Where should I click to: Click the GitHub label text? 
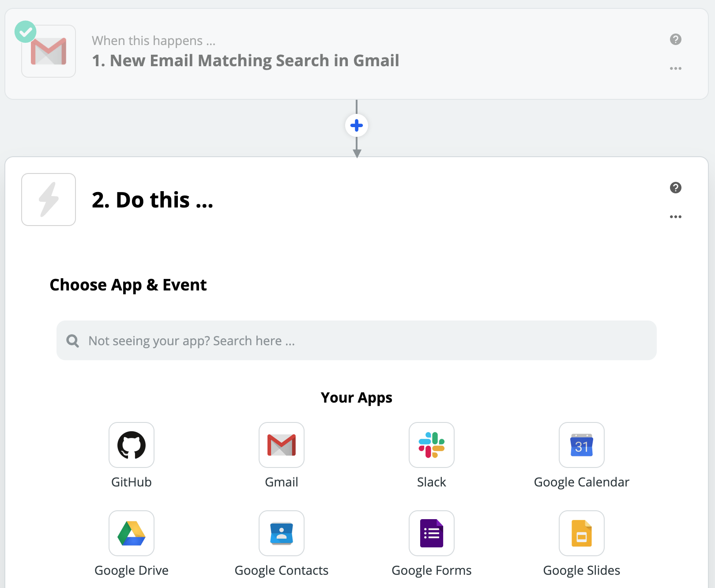coord(132,482)
